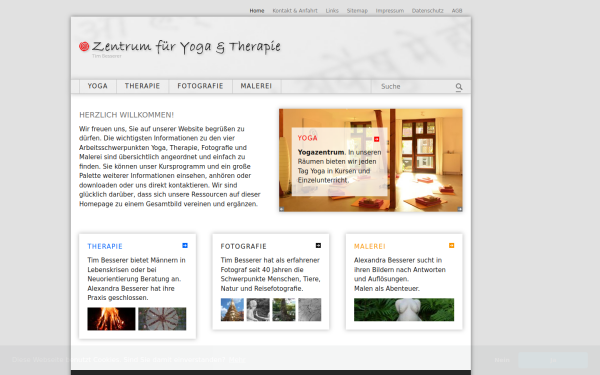Click the bold Yogazentrum text in the slideshow
Viewport: 600px width, 375px height.
pyautogui.click(x=321, y=152)
